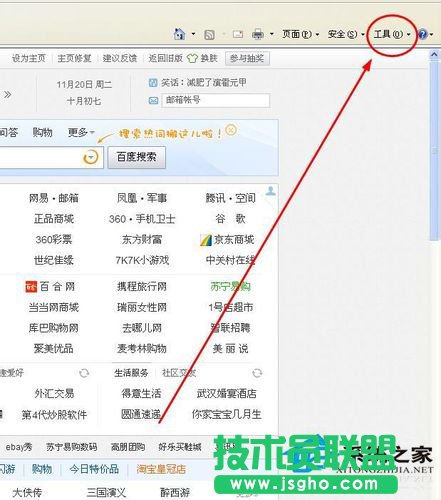Click the blue Help question mark icon

[422, 34]
